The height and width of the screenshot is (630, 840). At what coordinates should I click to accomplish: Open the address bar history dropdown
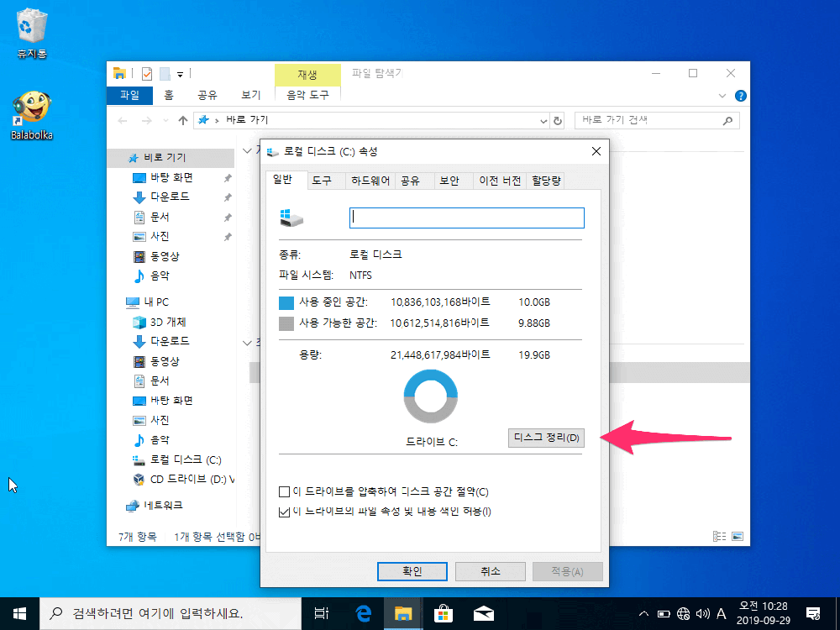click(x=543, y=121)
